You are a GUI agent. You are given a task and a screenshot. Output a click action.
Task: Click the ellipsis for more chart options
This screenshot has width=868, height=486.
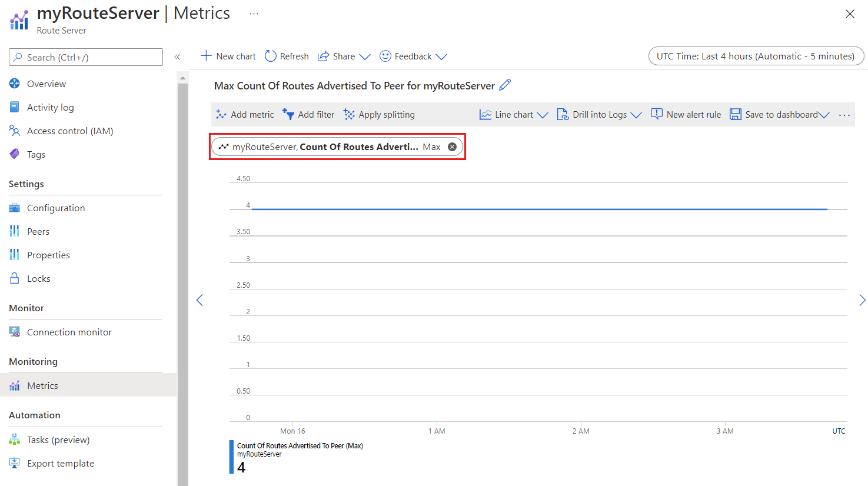point(844,115)
